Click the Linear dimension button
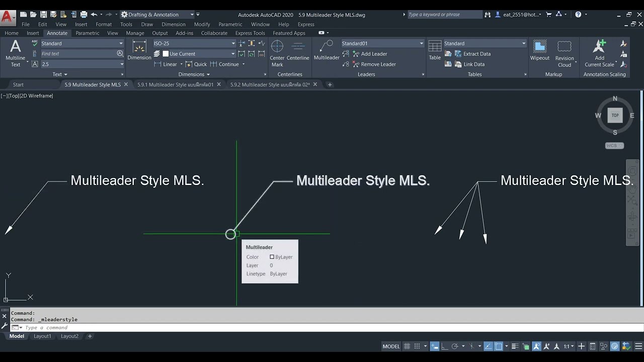The width and height of the screenshot is (644, 362). [x=166, y=64]
